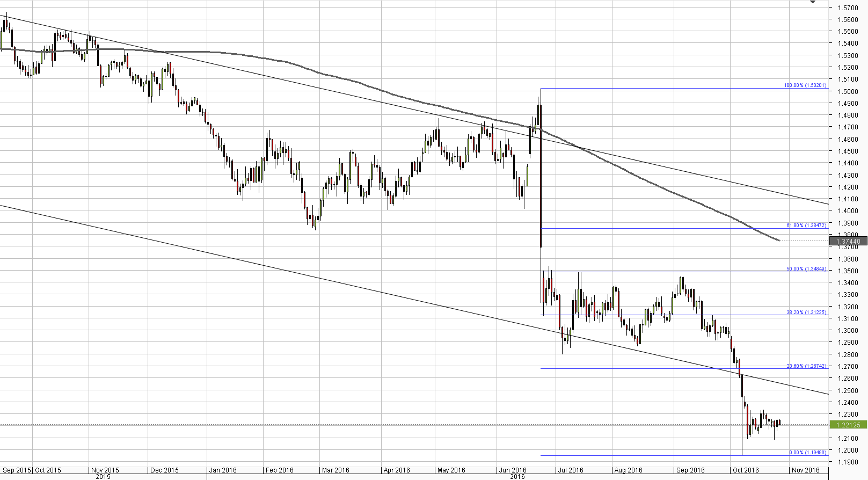Click the gray 1.37440 moving average price tag

(848, 242)
